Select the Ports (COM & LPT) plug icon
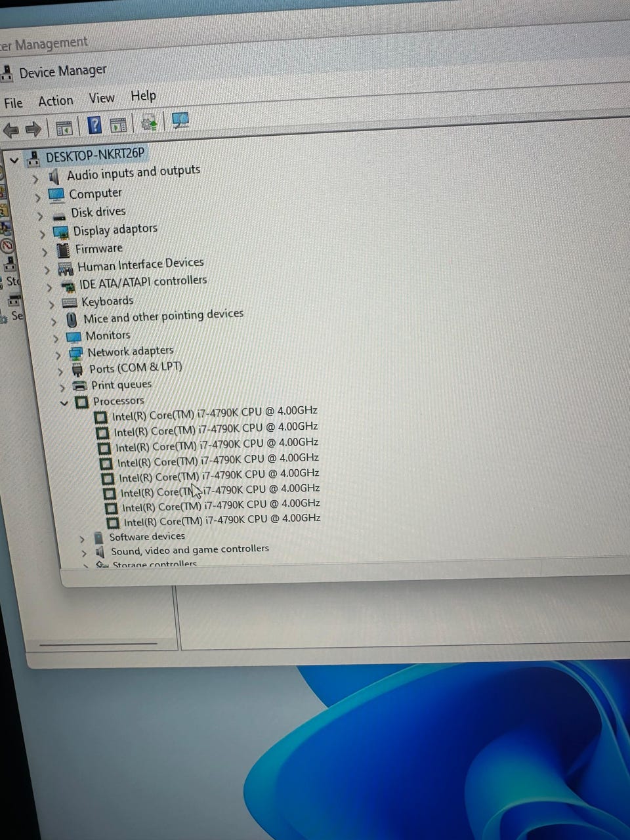The image size is (630, 840). [77, 369]
